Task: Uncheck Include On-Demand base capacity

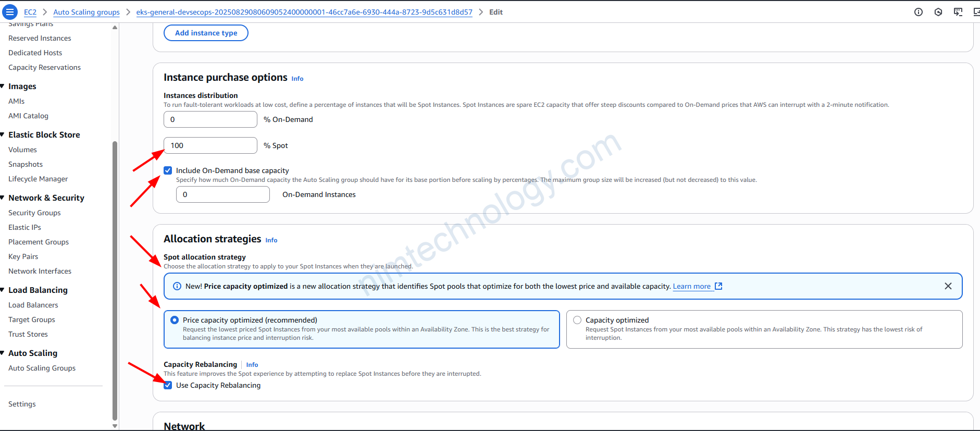Action: [168, 170]
